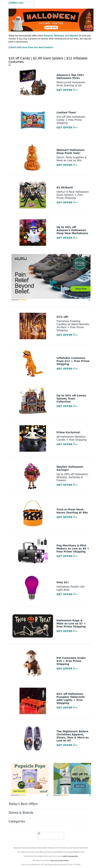Image resolution: width=102 pixels, height=868 pixels.
Task: Click Shop Now on the 37% off ad
Action: coord(80,786)
